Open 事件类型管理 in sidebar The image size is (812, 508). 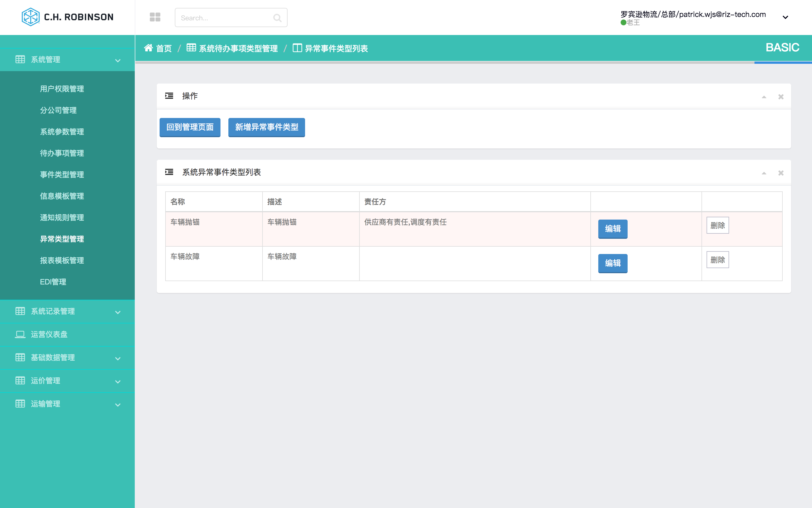point(62,175)
